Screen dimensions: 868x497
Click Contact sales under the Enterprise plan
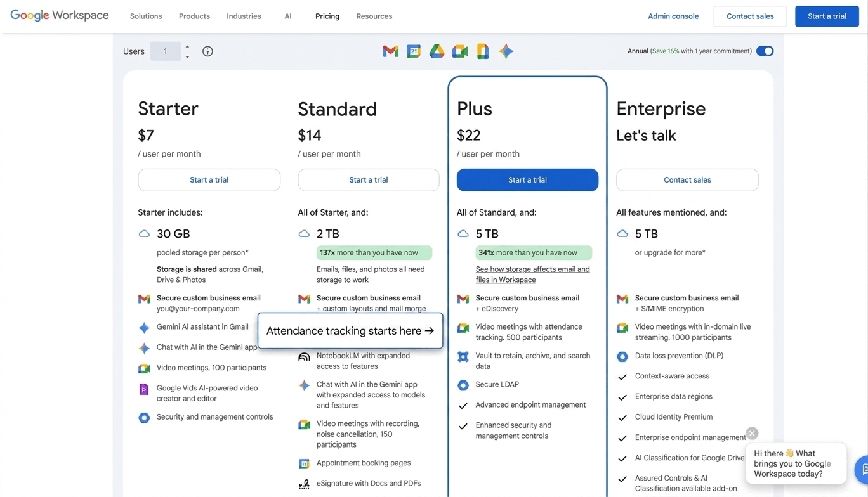[687, 180]
